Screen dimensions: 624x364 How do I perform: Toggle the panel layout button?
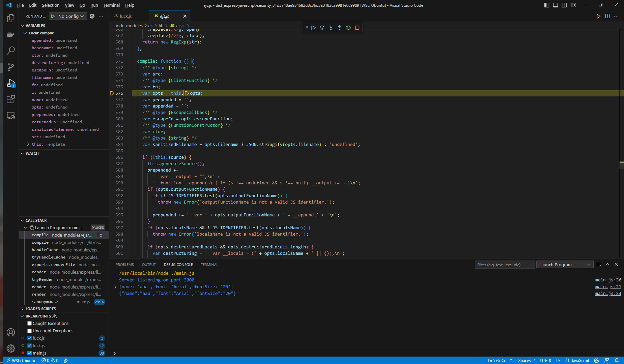[x=556, y=5]
